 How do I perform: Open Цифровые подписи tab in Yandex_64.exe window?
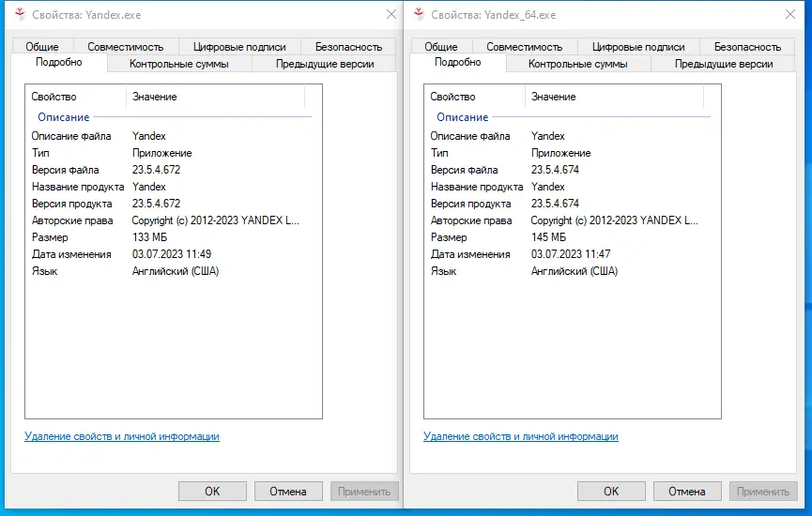pos(638,47)
